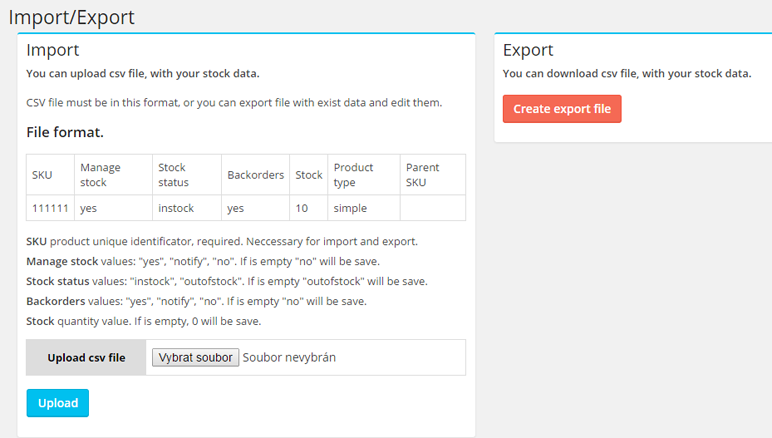Click the SKU column header
This screenshot has width=772, height=438.
(42, 175)
